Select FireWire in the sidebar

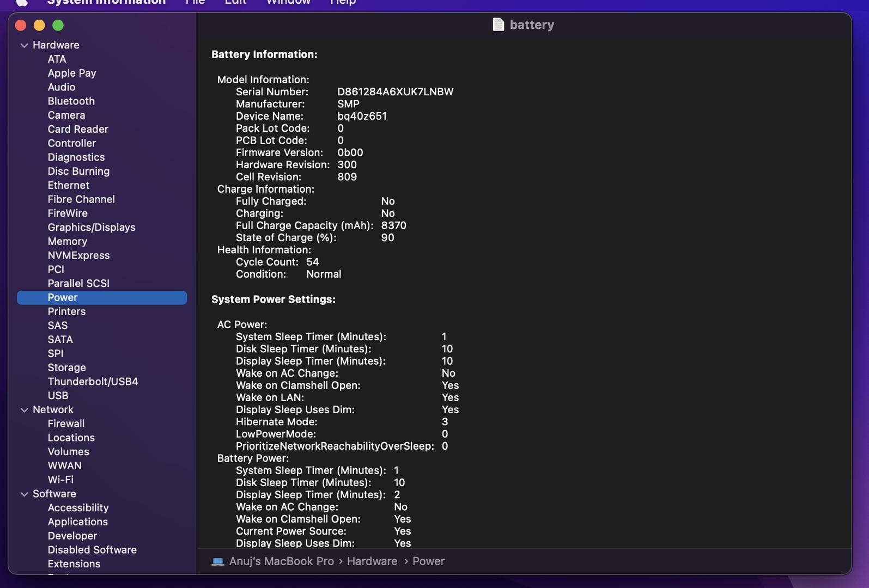[68, 213]
